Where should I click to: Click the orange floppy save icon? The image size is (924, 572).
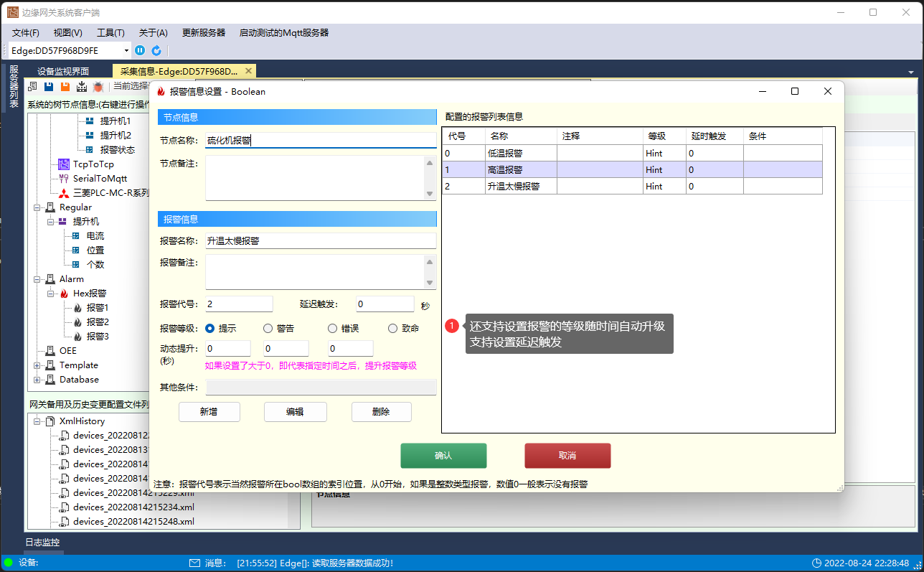click(65, 86)
